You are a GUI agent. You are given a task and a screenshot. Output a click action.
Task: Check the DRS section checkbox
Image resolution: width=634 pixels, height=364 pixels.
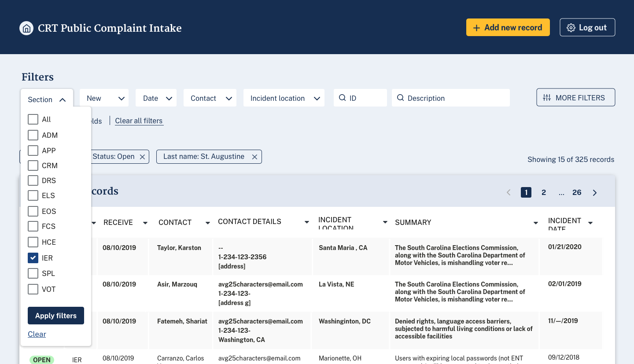point(33,180)
